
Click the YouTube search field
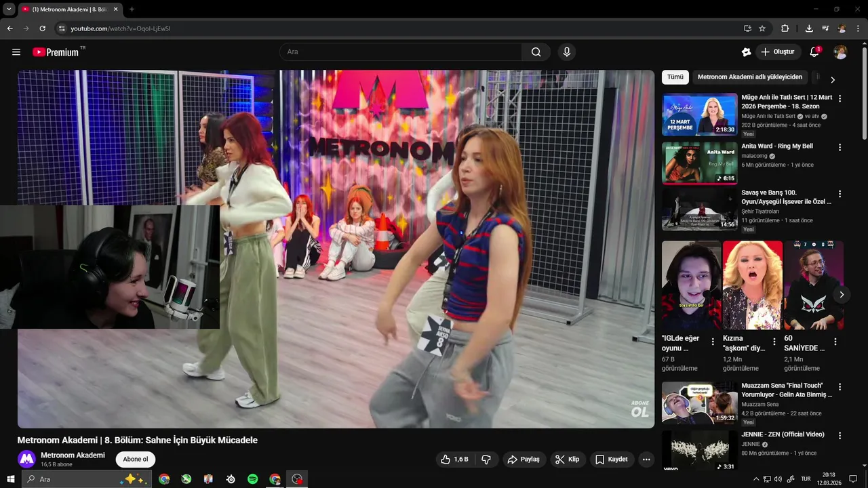pyautogui.click(x=401, y=52)
